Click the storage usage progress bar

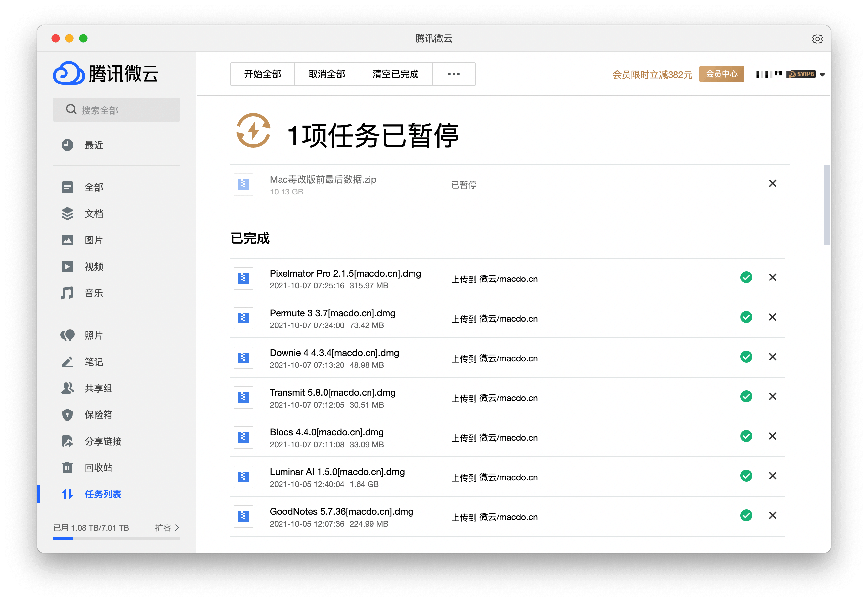116,538
